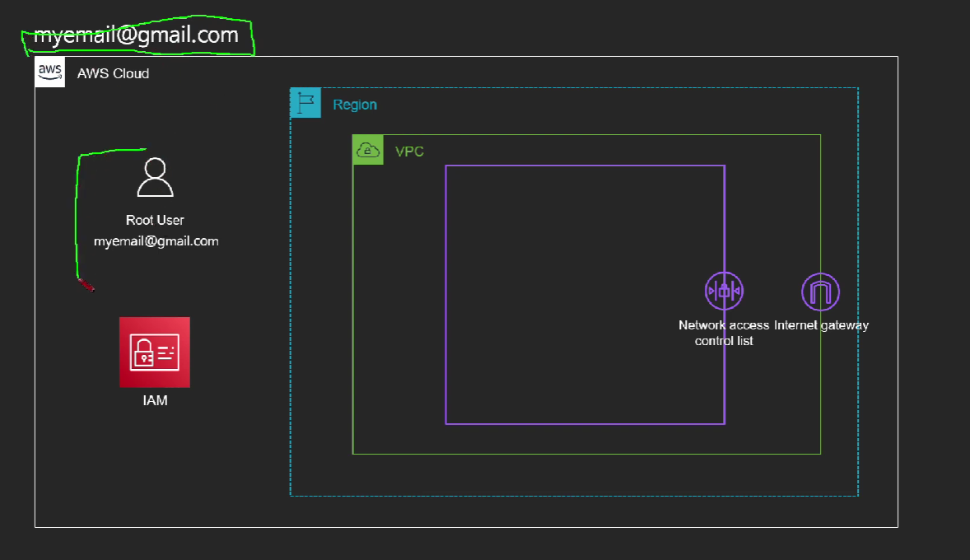Select the Network access control list icon

point(724,291)
